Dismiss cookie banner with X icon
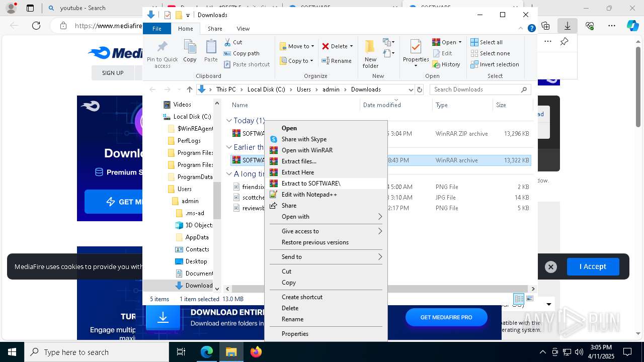The image size is (644, 362). point(551,267)
